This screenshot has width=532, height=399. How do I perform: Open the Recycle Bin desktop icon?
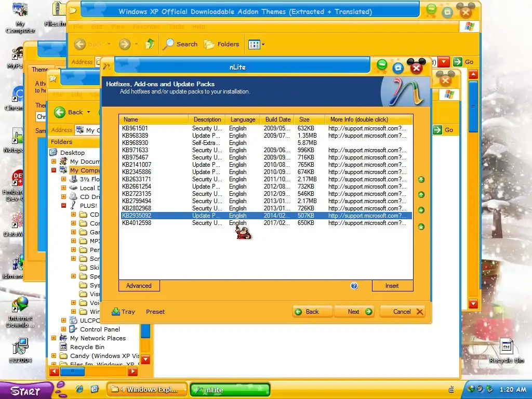(x=506, y=351)
